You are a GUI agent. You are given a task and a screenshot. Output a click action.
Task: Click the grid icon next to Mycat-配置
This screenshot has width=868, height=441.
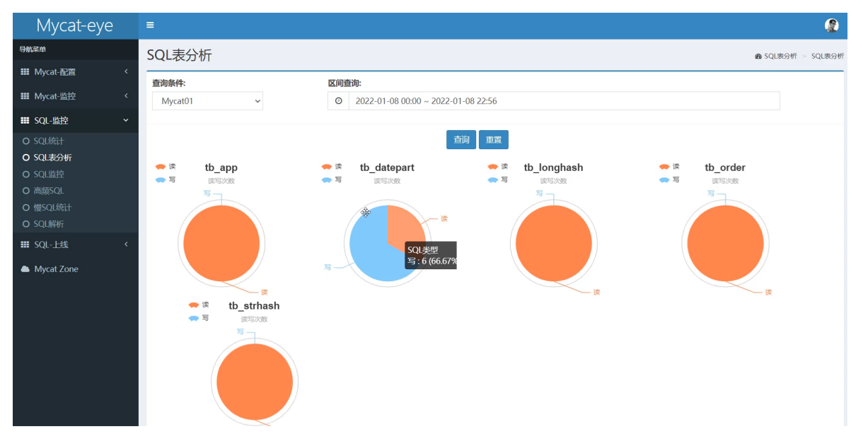coord(25,72)
